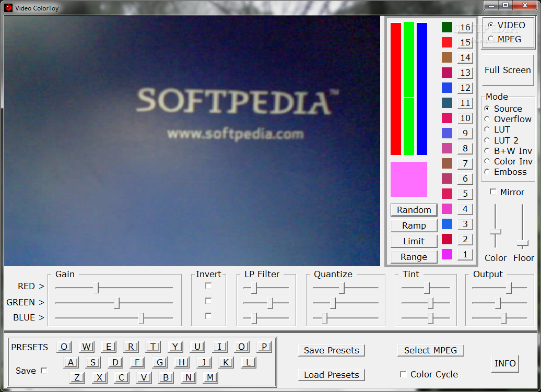This screenshot has height=392, width=541.
Task: Click Select MPEG
Action: click(x=430, y=350)
